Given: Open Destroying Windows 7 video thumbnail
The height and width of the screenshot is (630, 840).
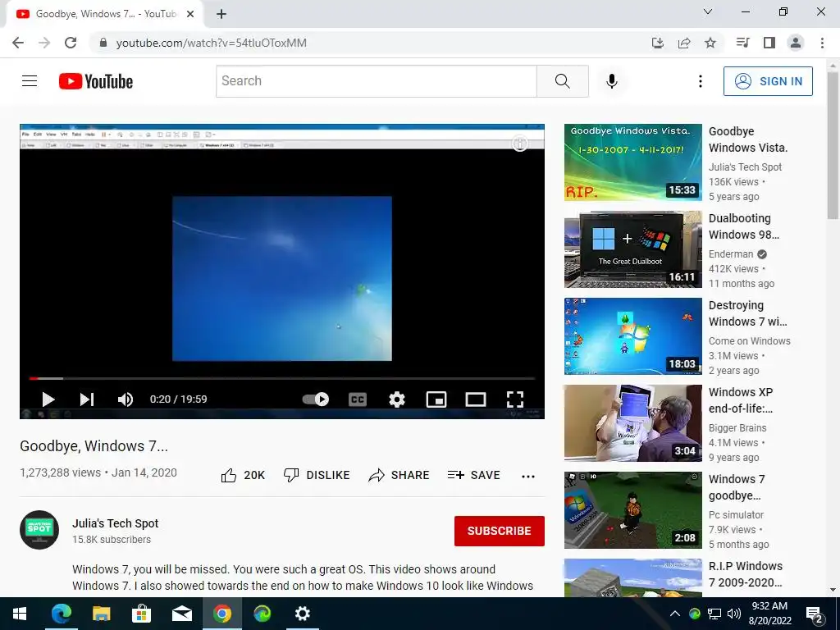Looking at the screenshot, I should click(x=632, y=336).
